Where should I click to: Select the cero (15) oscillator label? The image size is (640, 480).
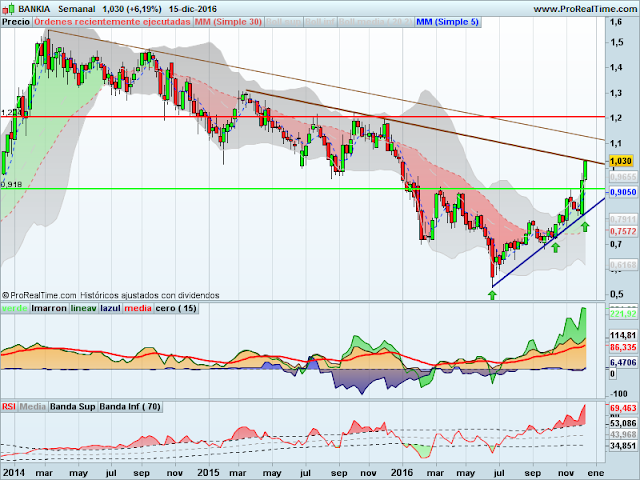[x=176, y=308]
